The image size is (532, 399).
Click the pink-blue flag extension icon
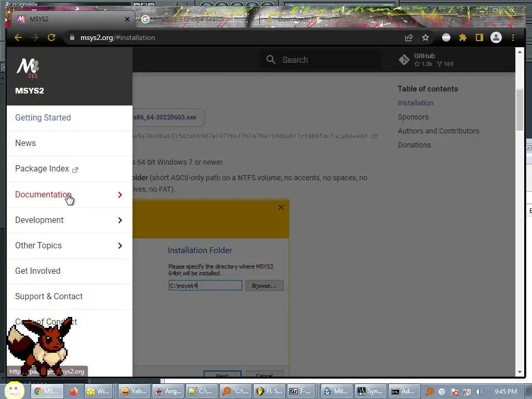click(446, 37)
